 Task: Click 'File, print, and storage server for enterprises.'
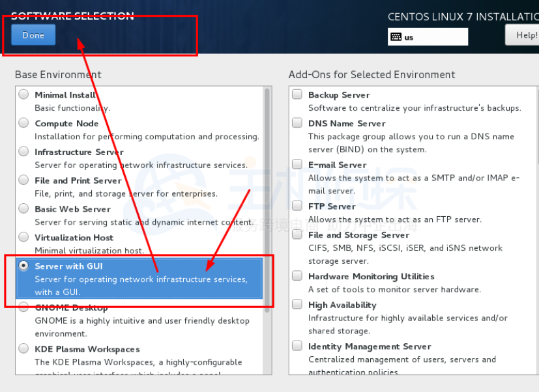click(x=126, y=194)
